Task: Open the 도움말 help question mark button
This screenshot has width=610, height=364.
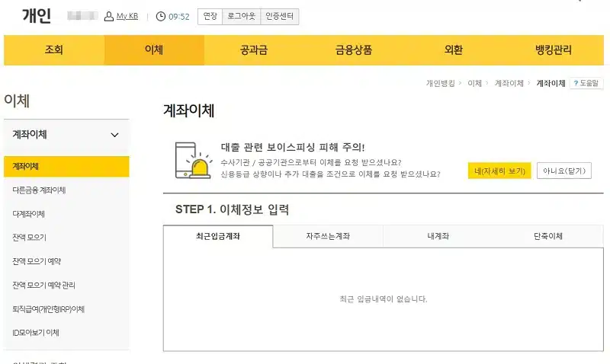Action: coord(586,83)
